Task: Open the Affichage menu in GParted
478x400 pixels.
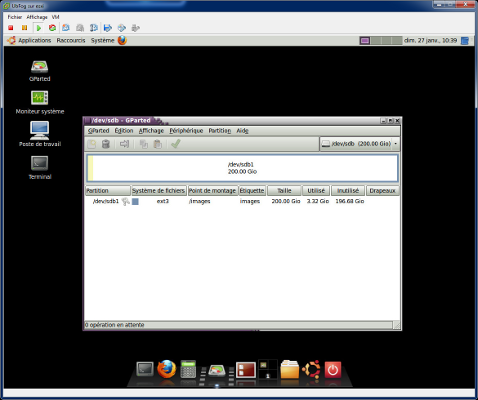Action: 151,131
